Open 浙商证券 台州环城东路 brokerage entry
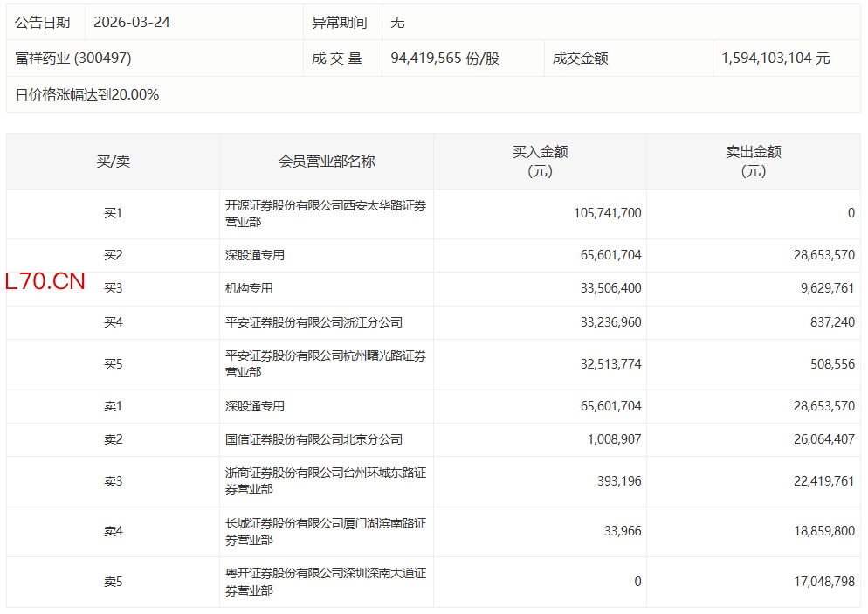868x614 pixels. click(325, 481)
